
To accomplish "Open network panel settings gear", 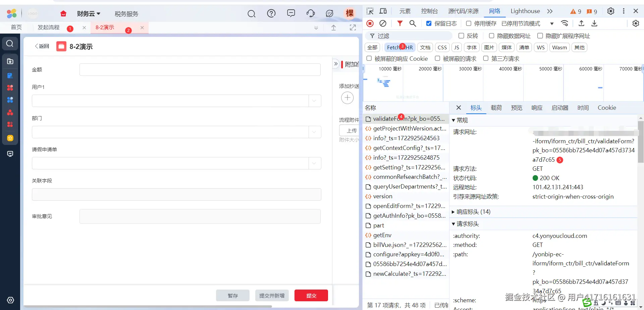I will click(x=636, y=23).
